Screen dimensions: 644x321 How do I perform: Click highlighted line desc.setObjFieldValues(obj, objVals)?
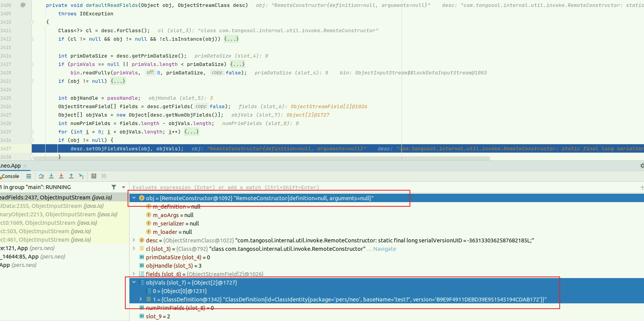(x=127, y=149)
